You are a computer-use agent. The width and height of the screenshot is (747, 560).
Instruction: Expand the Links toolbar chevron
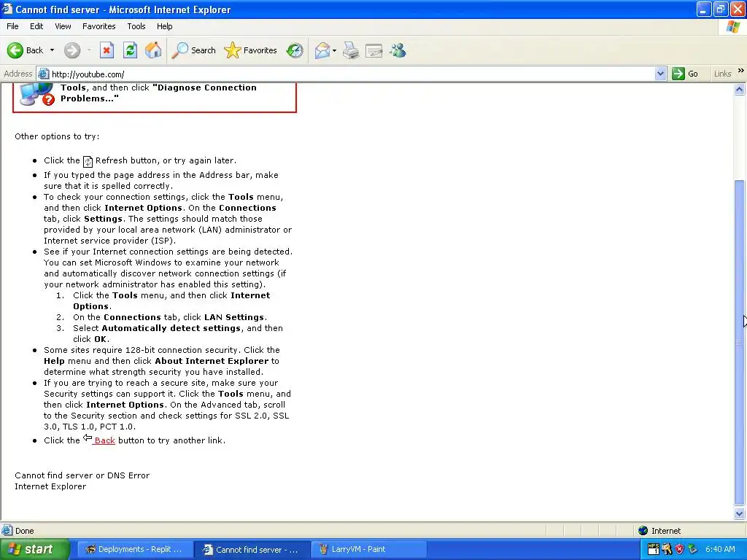coord(741,71)
